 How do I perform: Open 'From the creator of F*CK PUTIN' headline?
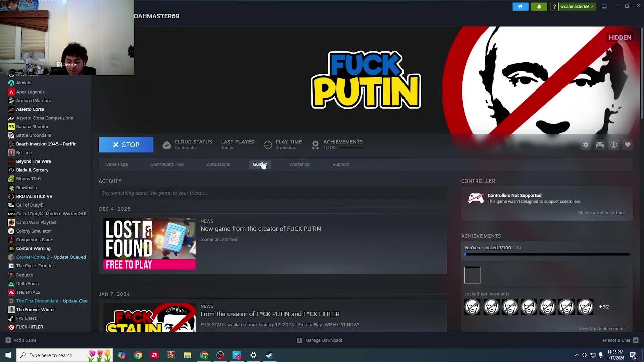point(270,314)
